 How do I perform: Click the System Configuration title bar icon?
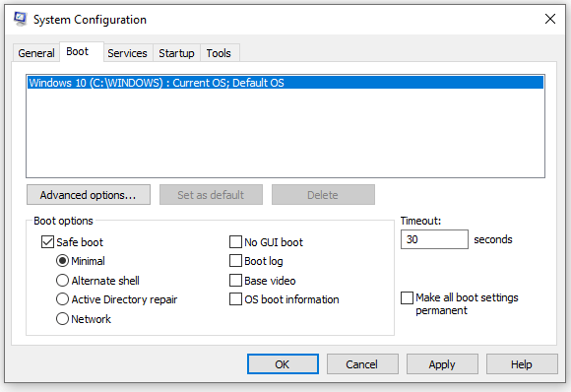(20, 19)
